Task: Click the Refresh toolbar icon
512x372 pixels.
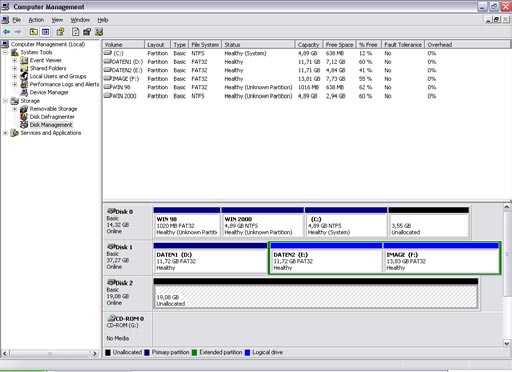Action: (76, 32)
